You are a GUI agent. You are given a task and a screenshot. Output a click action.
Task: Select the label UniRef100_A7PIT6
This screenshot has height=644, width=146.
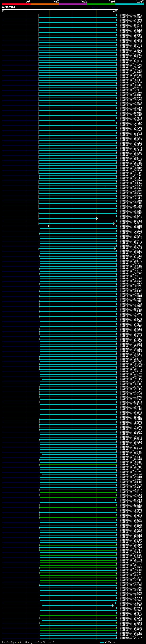131,90
